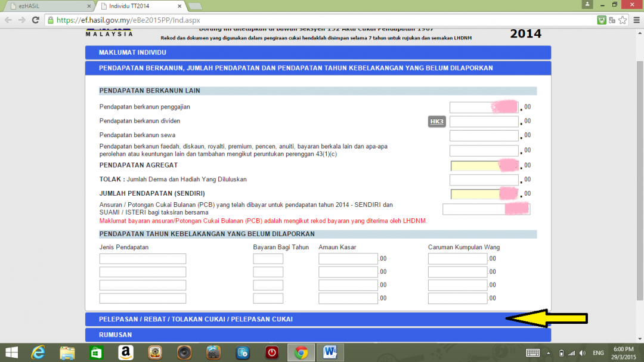Screen dimensions: 644x362
Task: Open the touch keyboard tray icon
Action: pyautogui.click(x=532, y=353)
